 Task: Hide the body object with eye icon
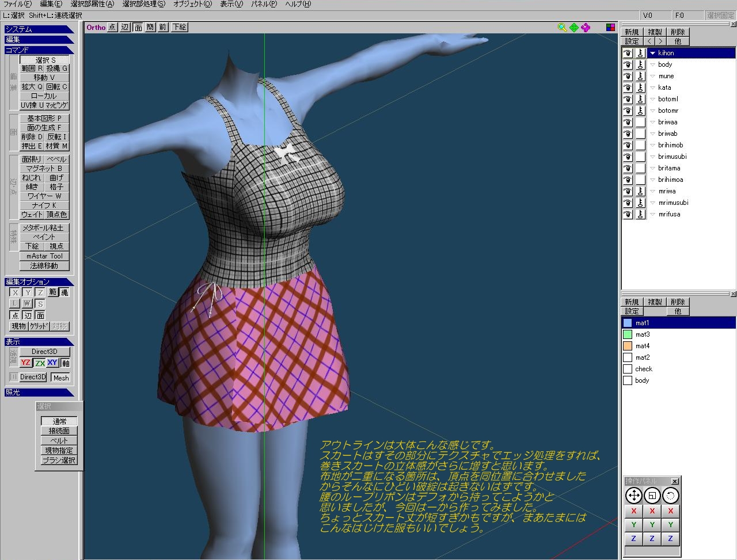click(628, 64)
